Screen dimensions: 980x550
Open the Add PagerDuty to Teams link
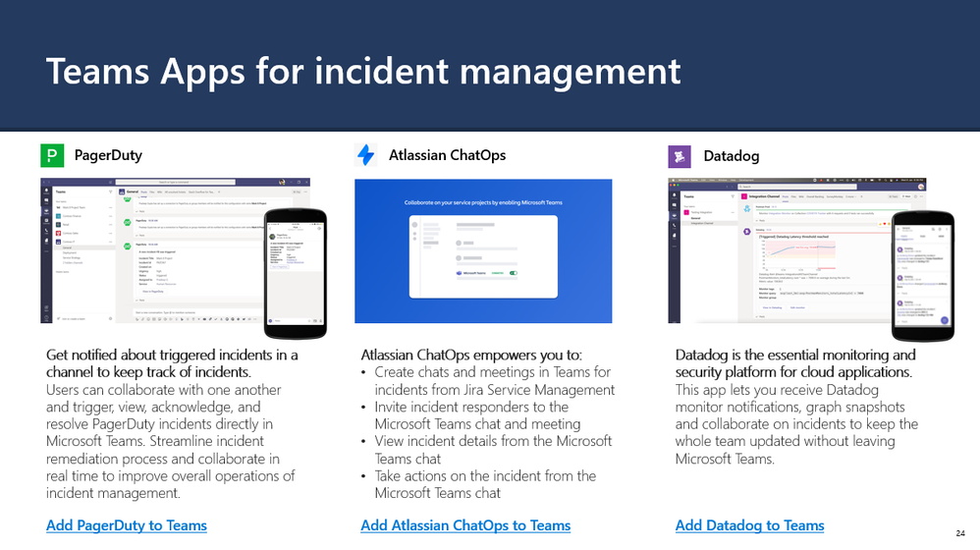pos(127,525)
